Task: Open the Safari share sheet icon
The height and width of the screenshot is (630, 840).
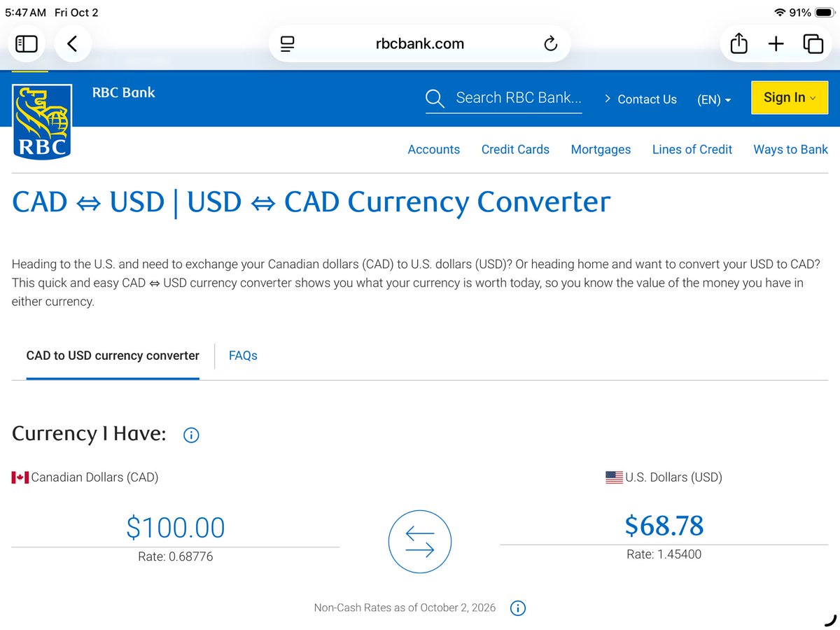Action: pos(738,43)
